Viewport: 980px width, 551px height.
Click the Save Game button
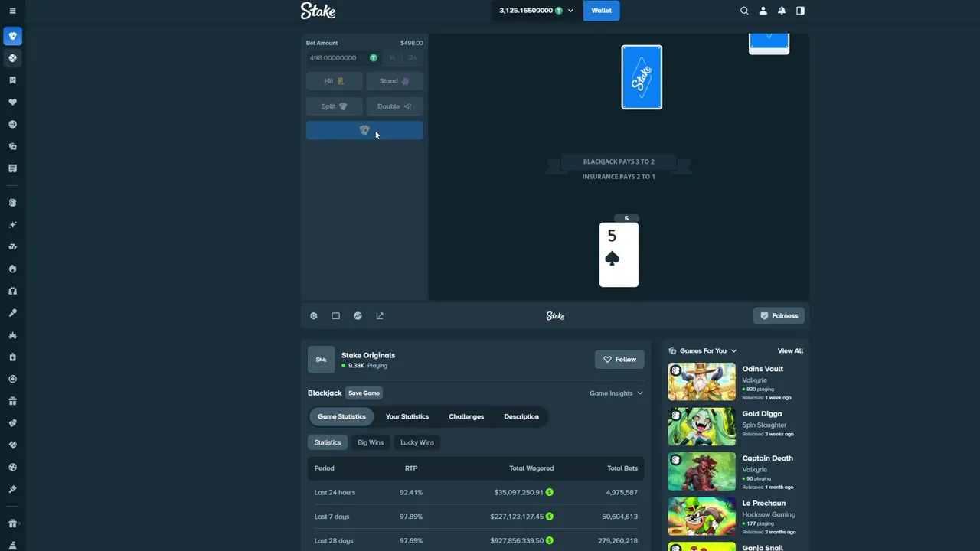coord(364,393)
